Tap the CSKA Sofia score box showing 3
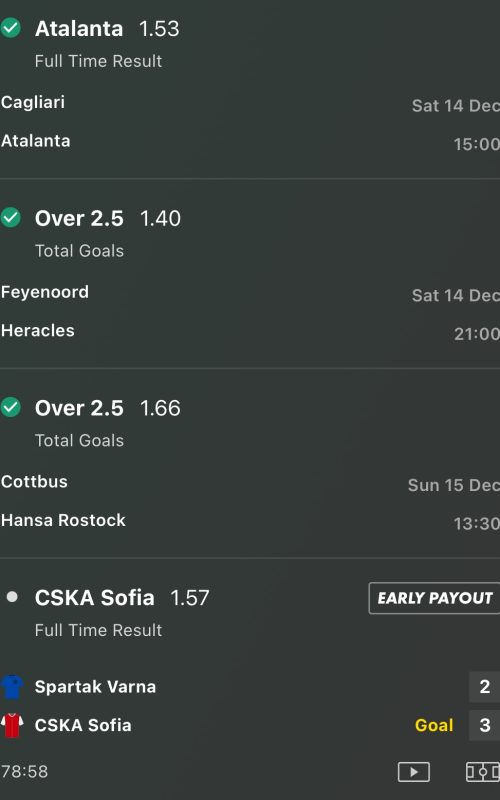This screenshot has height=800, width=500. (485, 725)
